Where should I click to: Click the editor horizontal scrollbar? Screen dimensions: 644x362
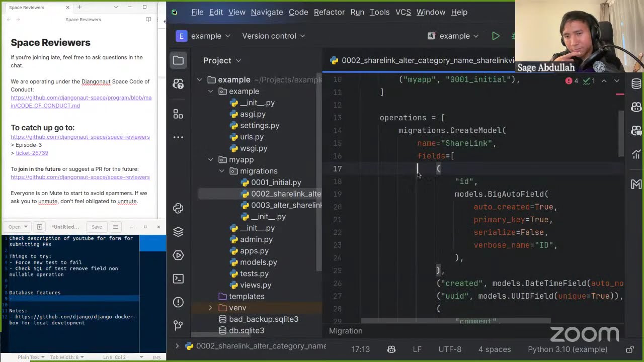pyautogui.click(x=456, y=321)
